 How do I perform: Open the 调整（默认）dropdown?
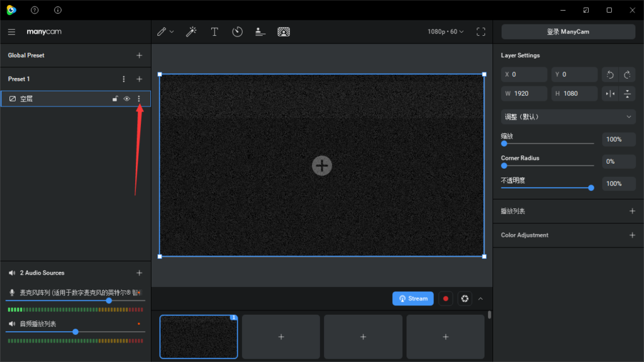(x=568, y=117)
